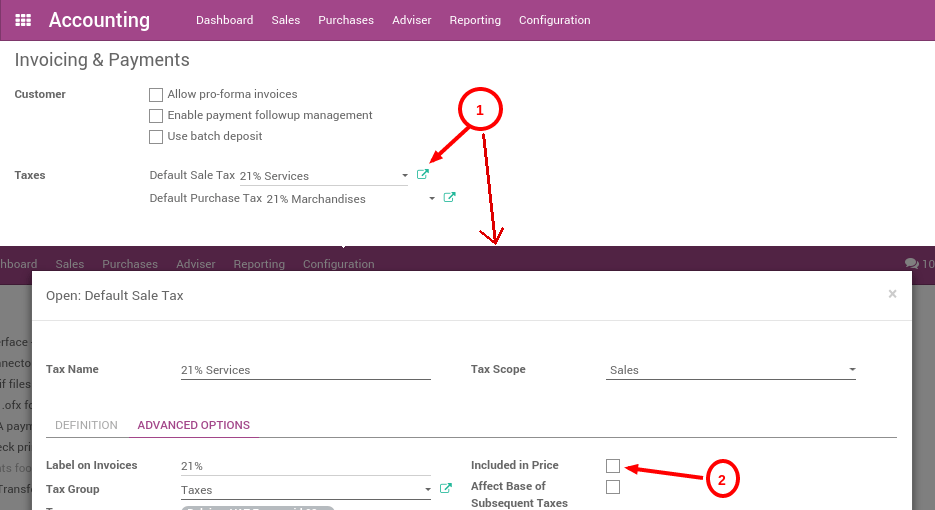Open the apps grid menu icon
The height and width of the screenshot is (510, 935).
click(x=23, y=20)
